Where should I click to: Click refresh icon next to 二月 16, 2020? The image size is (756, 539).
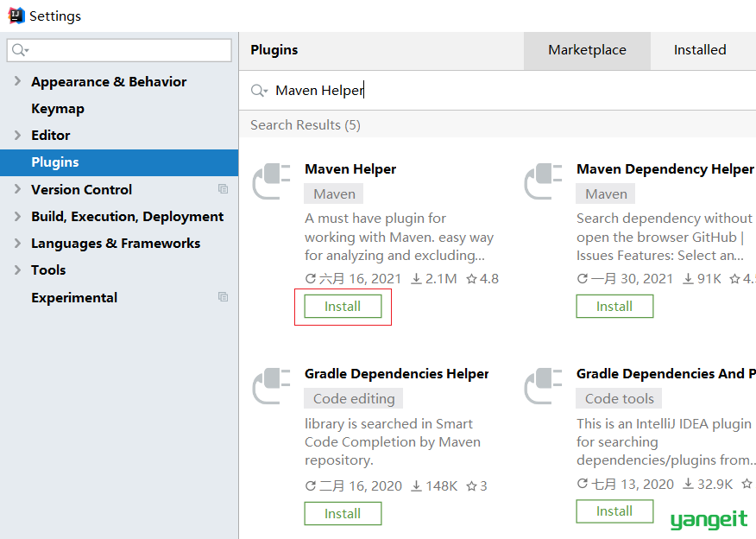tap(311, 485)
